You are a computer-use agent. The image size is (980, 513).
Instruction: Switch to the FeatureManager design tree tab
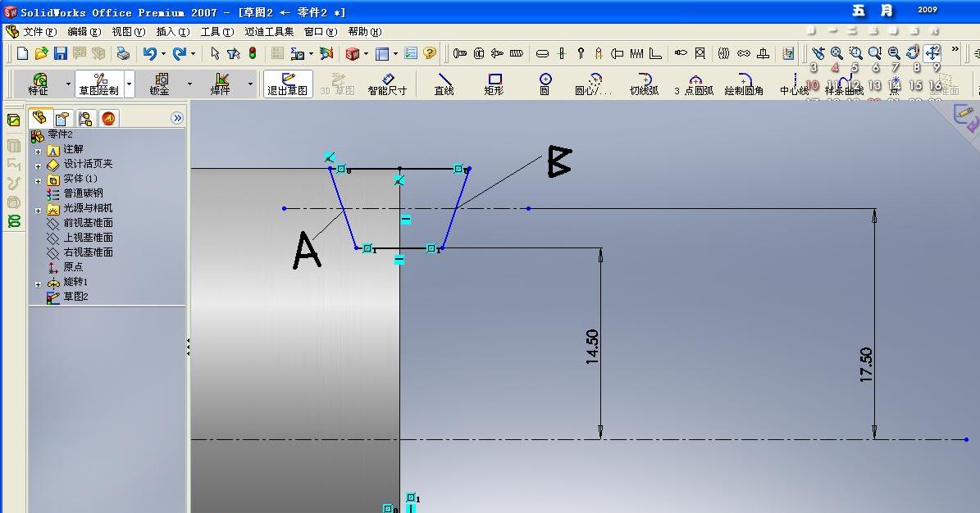coord(40,117)
